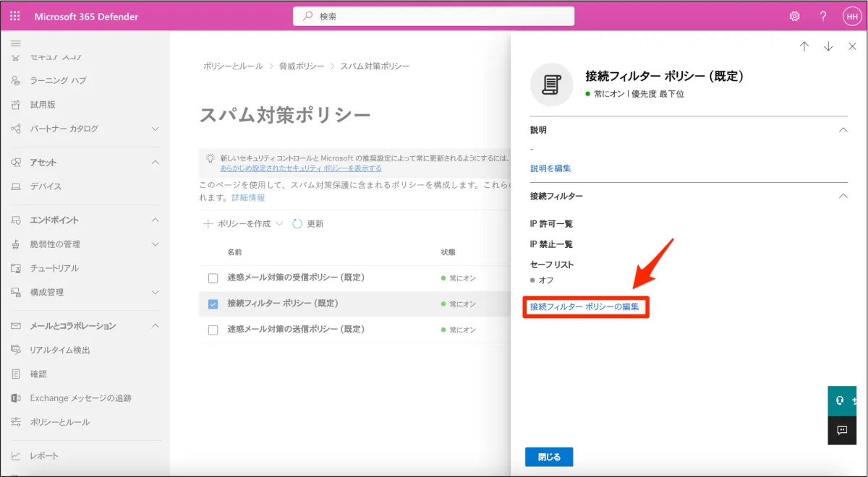Open the app launcher waffle icon
The height and width of the screenshot is (477, 868).
[x=15, y=16]
